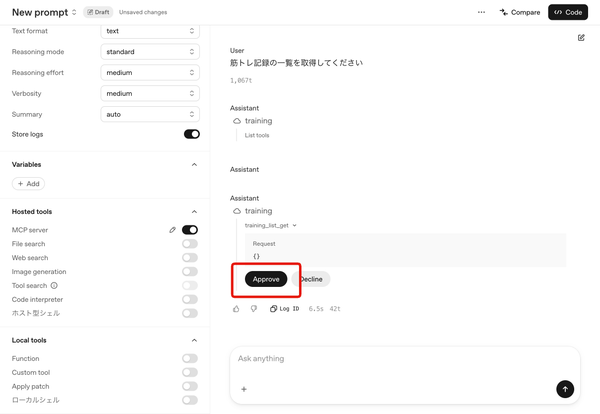Enable the Web search toggle
This screenshot has height=414, width=600.
[x=190, y=258]
